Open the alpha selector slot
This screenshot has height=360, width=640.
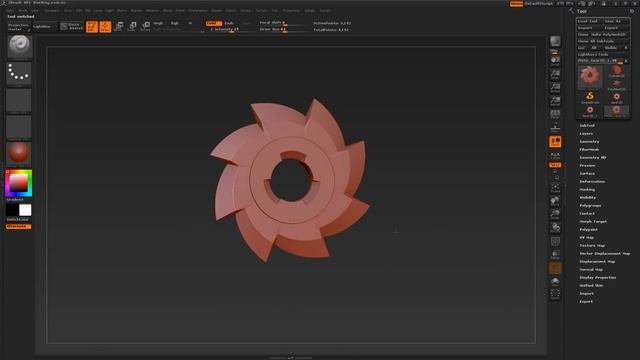pos(19,100)
